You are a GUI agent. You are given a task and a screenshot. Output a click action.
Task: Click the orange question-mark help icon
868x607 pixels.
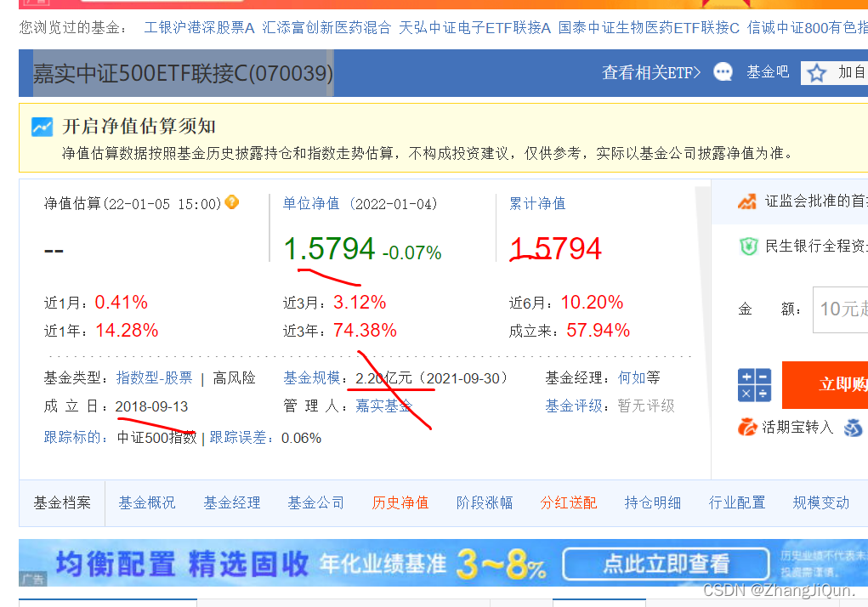232,202
